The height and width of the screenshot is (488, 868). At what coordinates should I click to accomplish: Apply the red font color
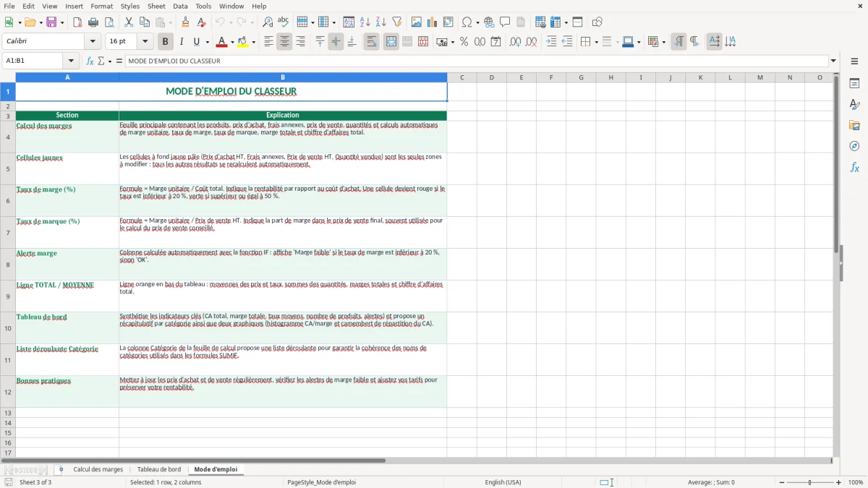tap(221, 42)
